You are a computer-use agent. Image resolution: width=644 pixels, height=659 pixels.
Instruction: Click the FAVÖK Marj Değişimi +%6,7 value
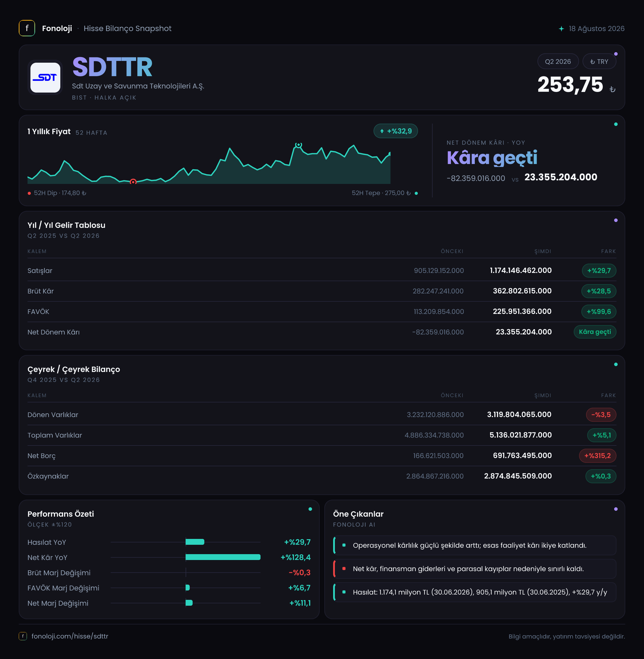click(299, 588)
